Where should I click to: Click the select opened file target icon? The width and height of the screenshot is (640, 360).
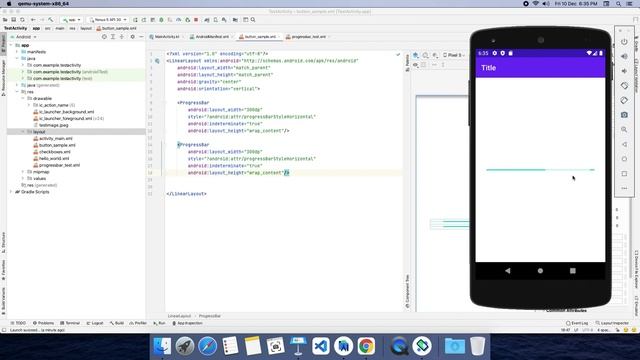click(104, 37)
